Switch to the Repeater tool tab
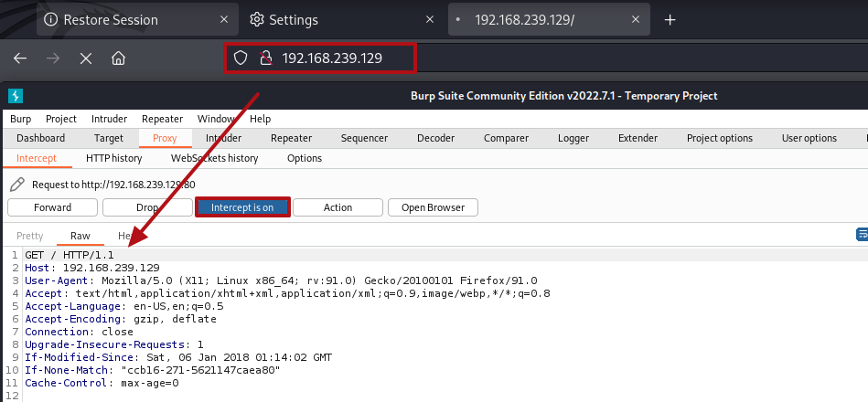Viewport: 868px width, 402px height. (291, 138)
